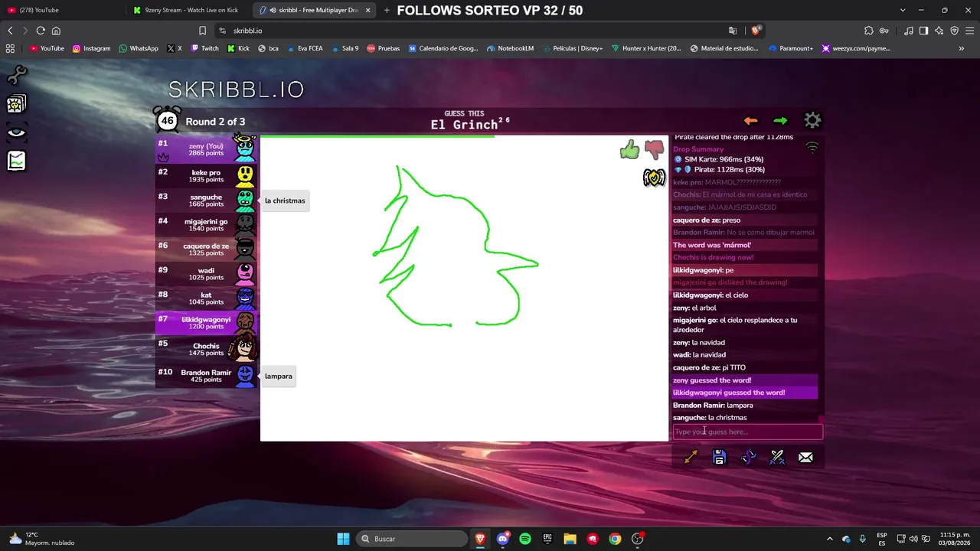Click the winged shield badge icon on canvas
This screenshot has width=980, height=551.
pyautogui.click(x=654, y=178)
